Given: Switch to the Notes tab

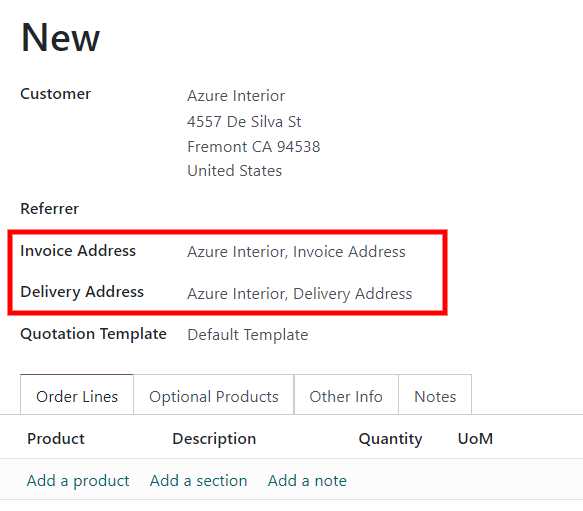Looking at the screenshot, I should click(435, 396).
